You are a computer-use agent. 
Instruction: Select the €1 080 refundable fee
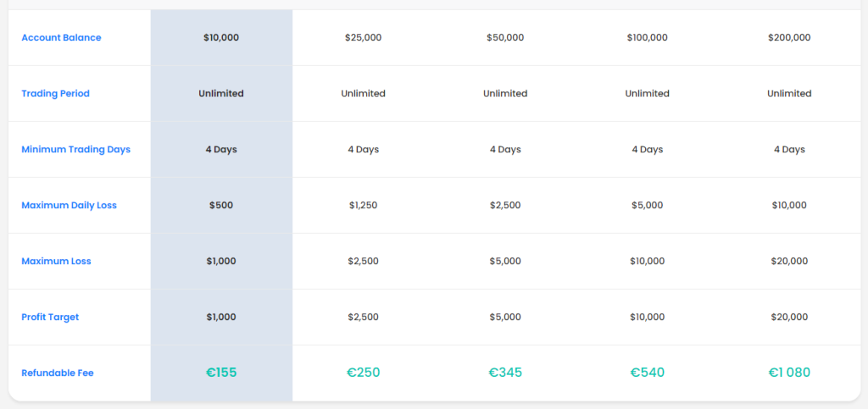789,372
